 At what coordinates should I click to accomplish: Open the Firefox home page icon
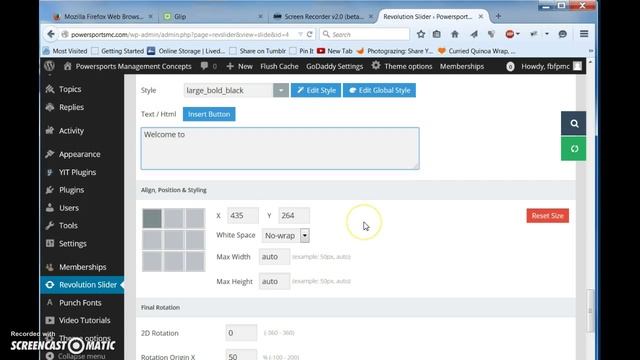[455, 34]
